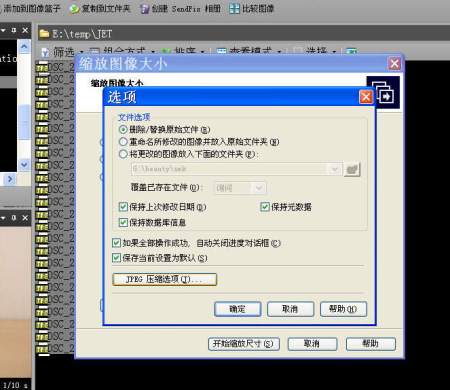Select 删除/替换原始文件 radio option
Viewport: 450px width, 390px height.
(x=123, y=129)
